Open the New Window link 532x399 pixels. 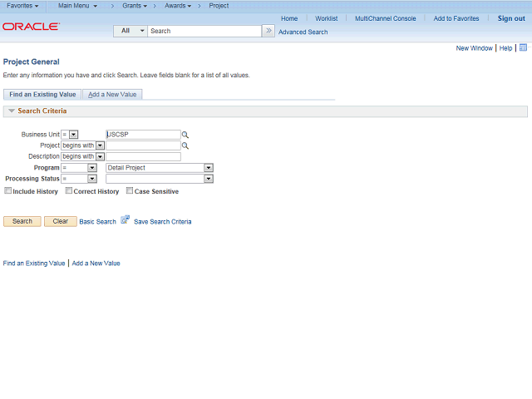474,48
